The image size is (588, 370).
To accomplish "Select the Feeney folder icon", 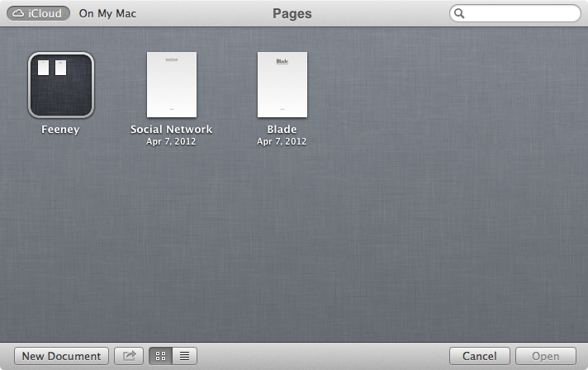I will point(61,85).
